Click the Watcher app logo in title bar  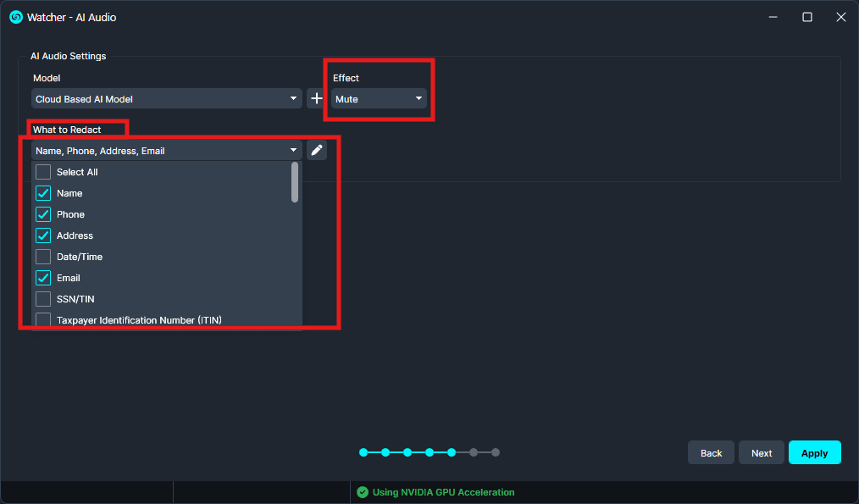15,17
